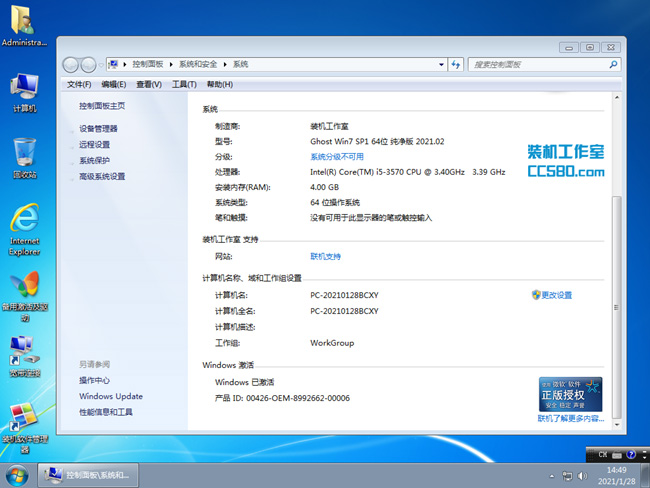This screenshot has width=650, height=488.
Task: Launch Internet Explorer from desktop
Action: [x=24, y=229]
